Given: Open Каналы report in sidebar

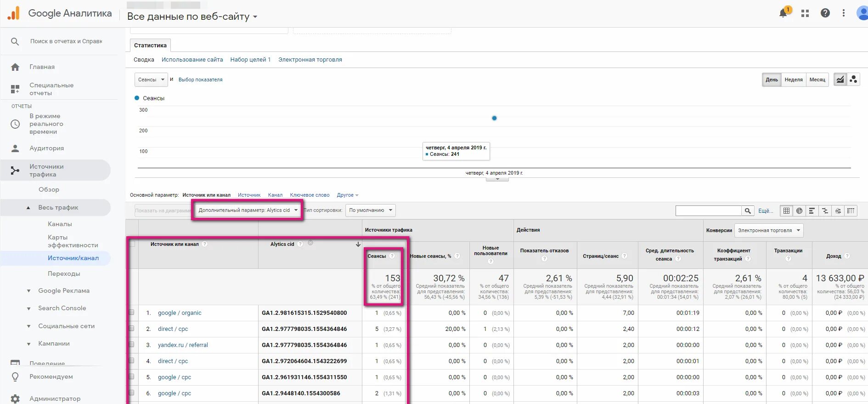Looking at the screenshot, I should (x=60, y=224).
